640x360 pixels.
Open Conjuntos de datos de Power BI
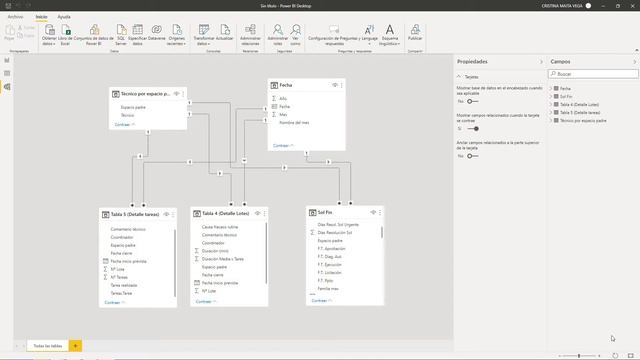coord(94,35)
